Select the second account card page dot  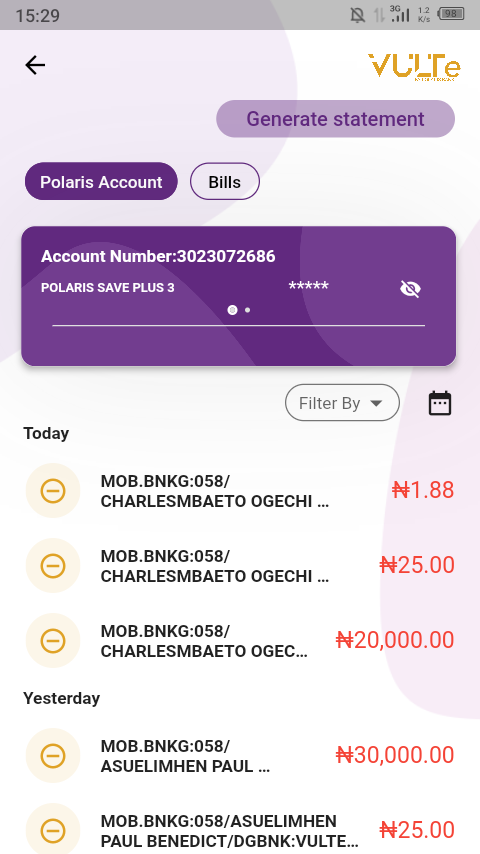pyautogui.click(x=247, y=310)
